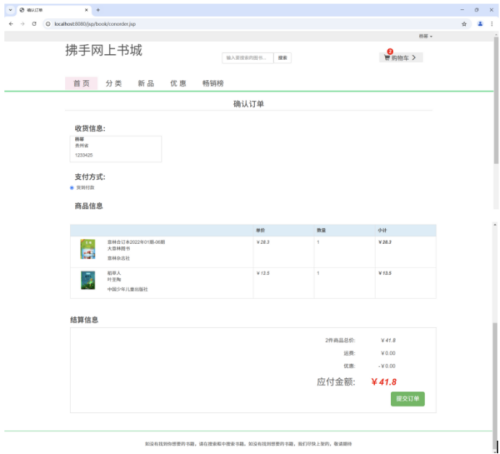
Task: Open the 优惠 discounts menu
Action: (x=178, y=83)
